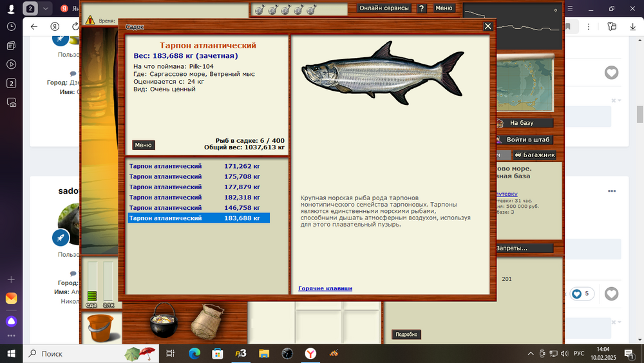644x363 pixels.
Task: Click the orange bait bucket icon
Action: coord(100,326)
